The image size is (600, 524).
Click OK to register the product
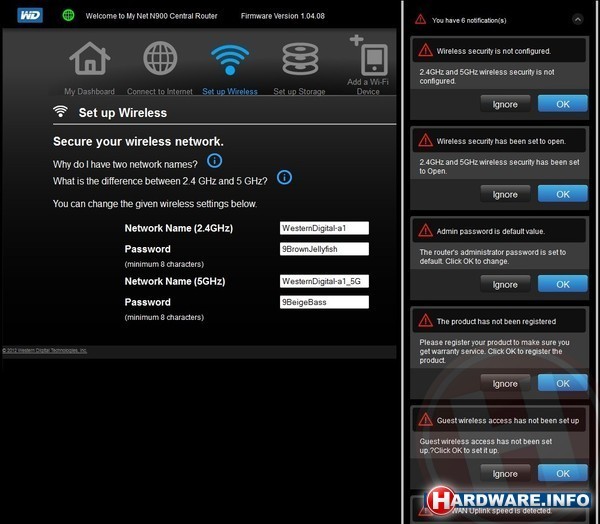click(x=562, y=383)
